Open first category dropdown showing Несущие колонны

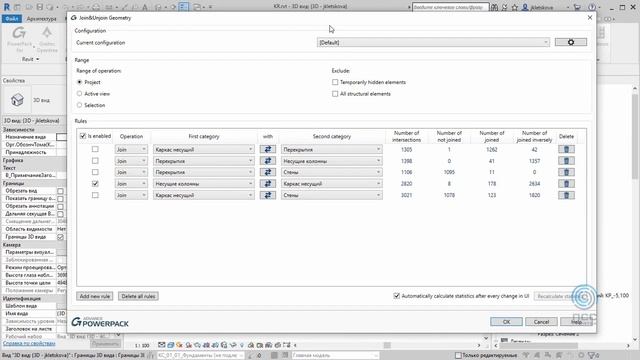[x=204, y=184]
